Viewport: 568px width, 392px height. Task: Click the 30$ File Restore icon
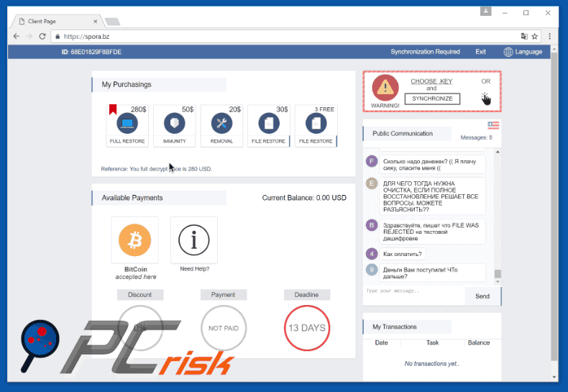[268, 123]
